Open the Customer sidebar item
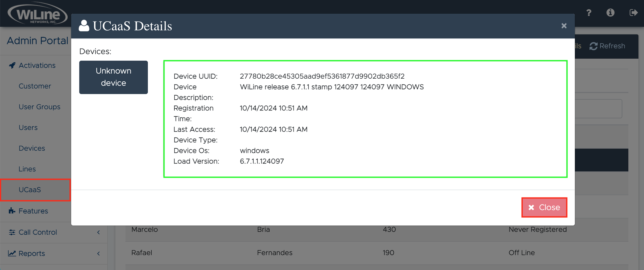This screenshot has height=270, width=644. point(35,86)
